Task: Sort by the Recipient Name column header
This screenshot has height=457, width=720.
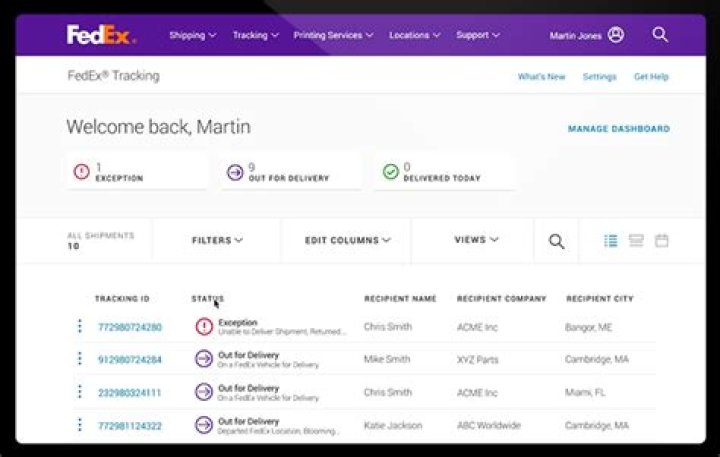Action: 400,299
